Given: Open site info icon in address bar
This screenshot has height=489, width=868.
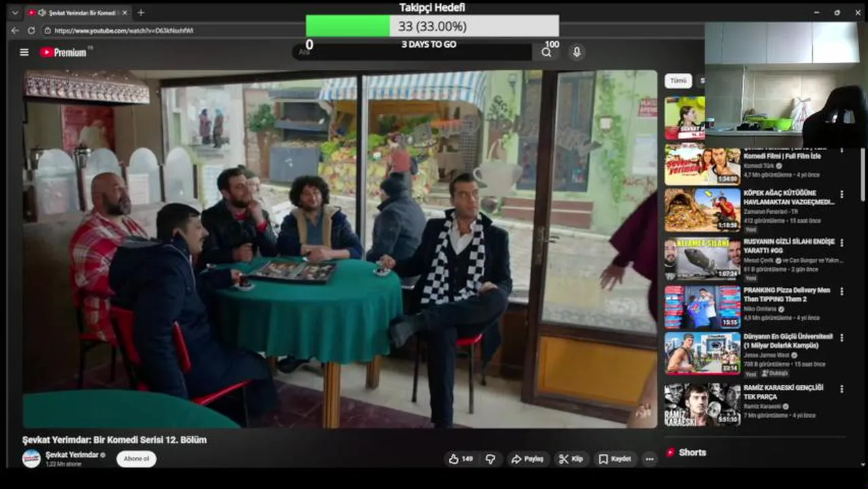Looking at the screenshot, I should click(x=48, y=31).
